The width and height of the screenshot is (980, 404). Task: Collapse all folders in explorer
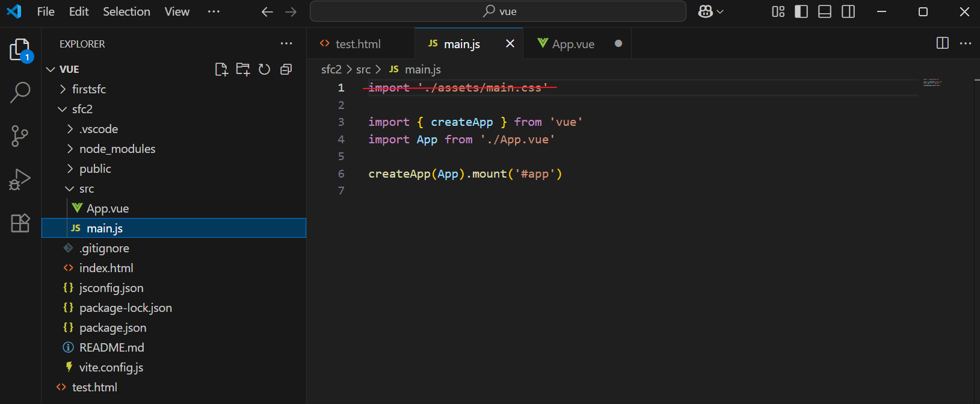(x=286, y=69)
